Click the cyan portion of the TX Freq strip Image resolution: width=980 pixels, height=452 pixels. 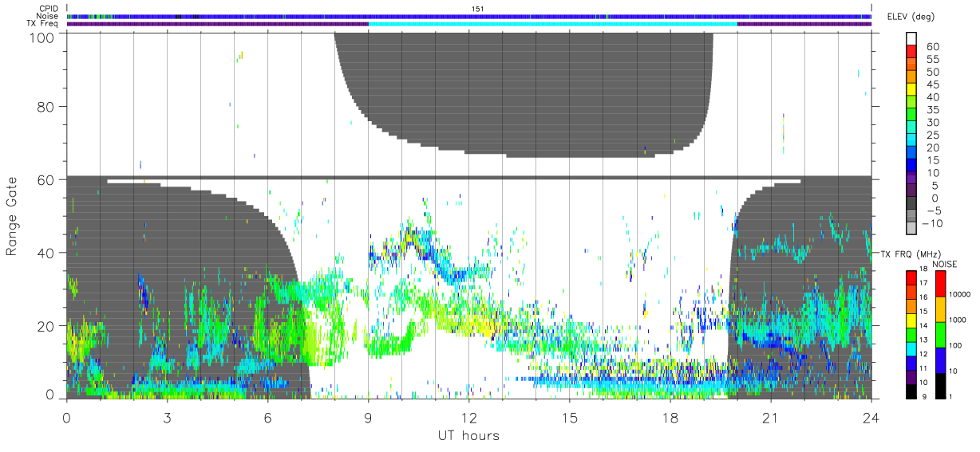click(x=552, y=24)
